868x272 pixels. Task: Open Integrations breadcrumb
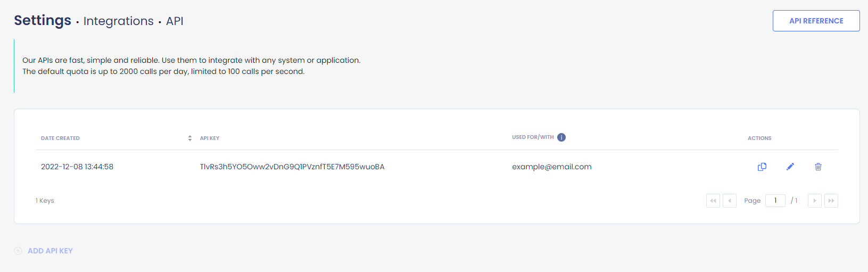tap(119, 21)
